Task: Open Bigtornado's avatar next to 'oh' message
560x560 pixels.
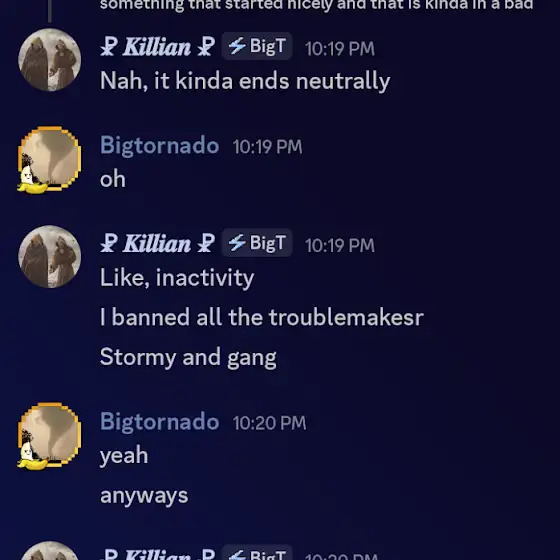Action: pyautogui.click(x=50, y=158)
